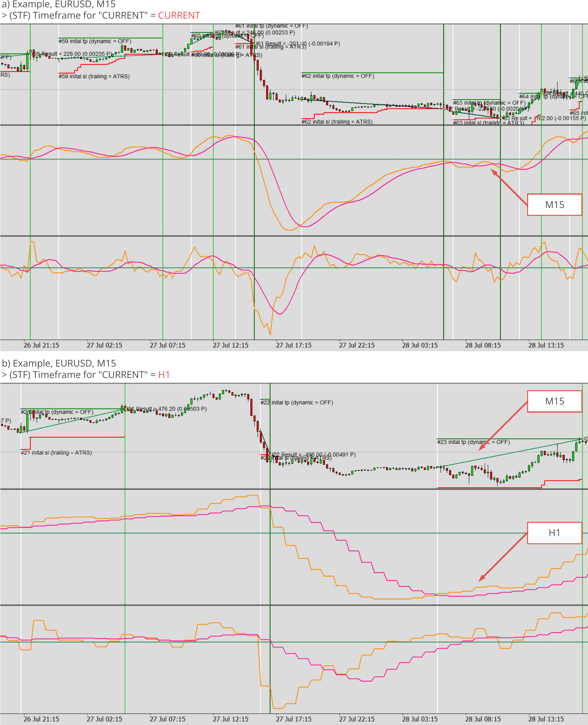The height and width of the screenshot is (725, 588).
Task: Click the "#61 Result = -201.00 (-0.00194 P)" label
Action: pyautogui.click(x=298, y=44)
